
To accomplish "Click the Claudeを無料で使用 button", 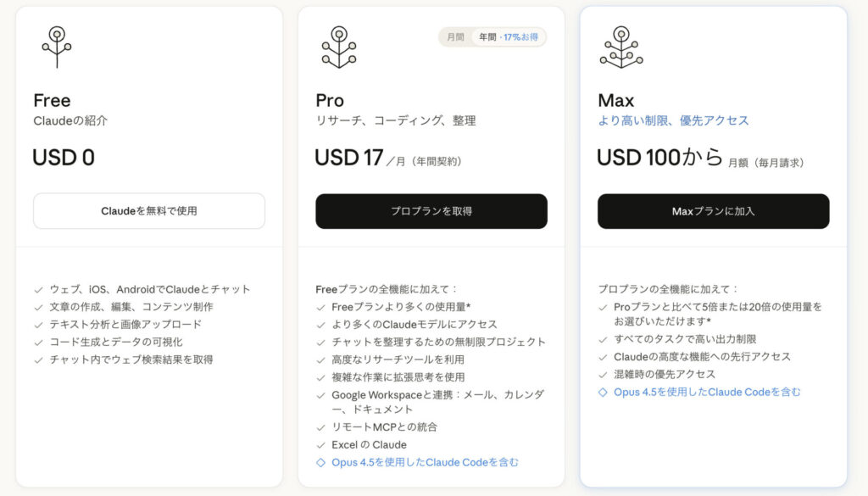I will 148,211.
